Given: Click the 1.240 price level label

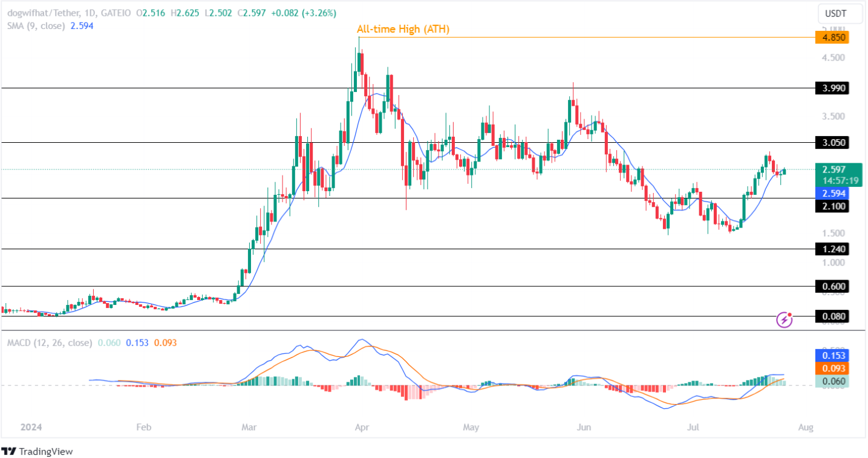Looking at the screenshot, I should (832, 249).
